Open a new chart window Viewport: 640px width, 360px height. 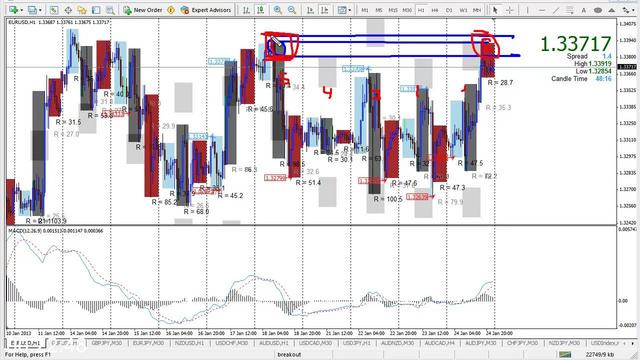point(13,10)
